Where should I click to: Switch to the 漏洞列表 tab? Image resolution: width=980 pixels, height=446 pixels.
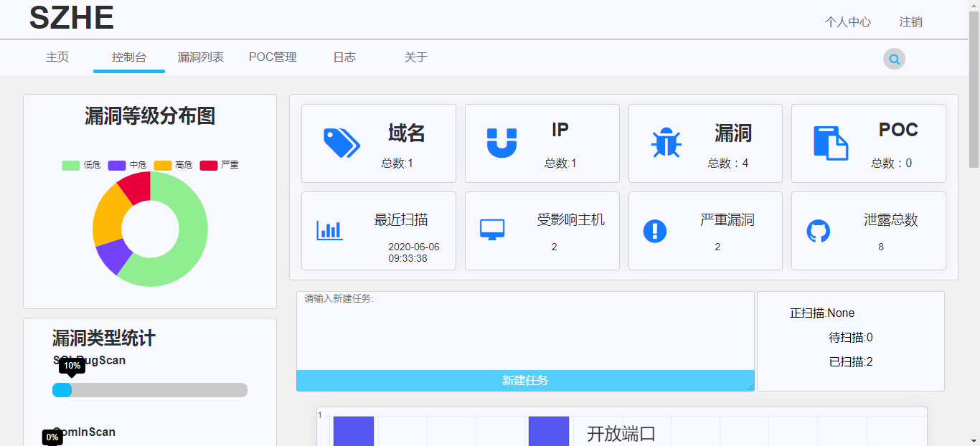pos(200,57)
